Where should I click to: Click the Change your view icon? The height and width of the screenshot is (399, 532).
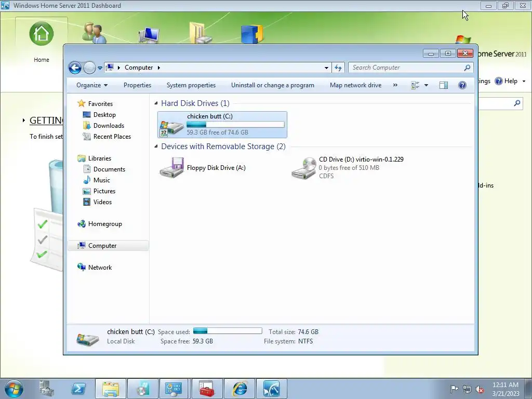415,85
